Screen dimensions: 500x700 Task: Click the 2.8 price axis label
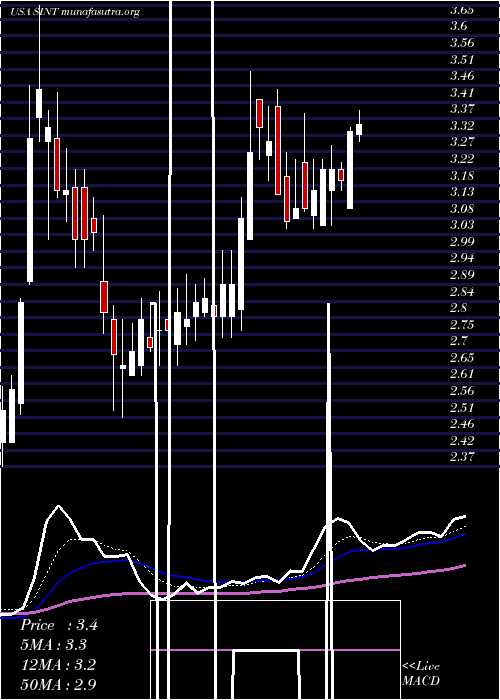458,308
